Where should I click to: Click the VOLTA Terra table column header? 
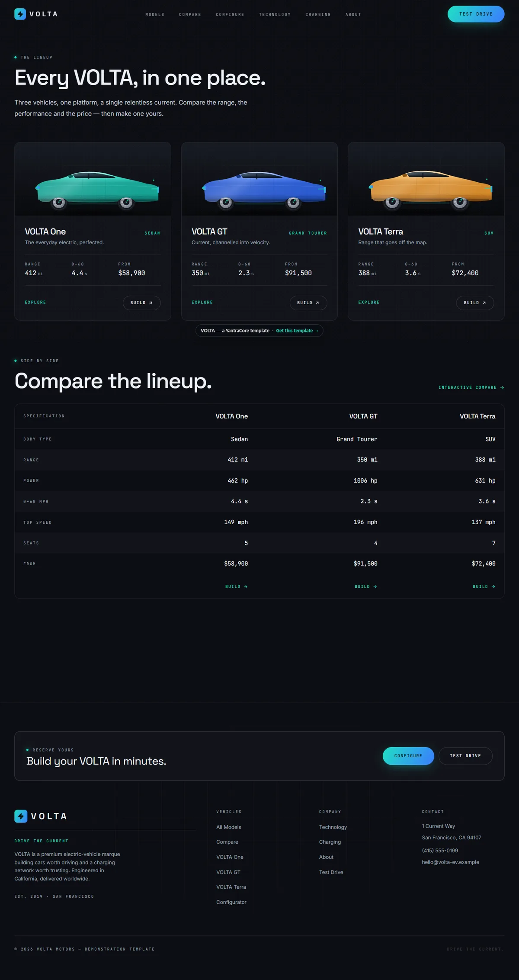(x=477, y=416)
